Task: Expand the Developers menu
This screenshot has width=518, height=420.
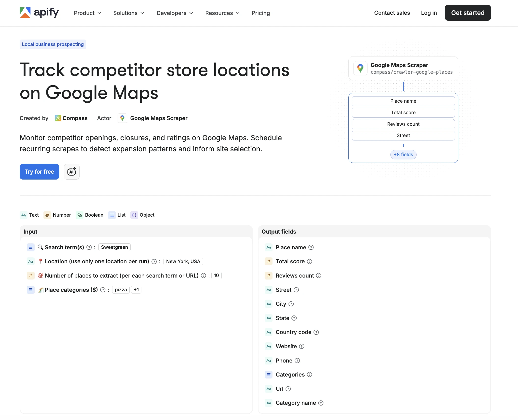Action: coord(175,13)
